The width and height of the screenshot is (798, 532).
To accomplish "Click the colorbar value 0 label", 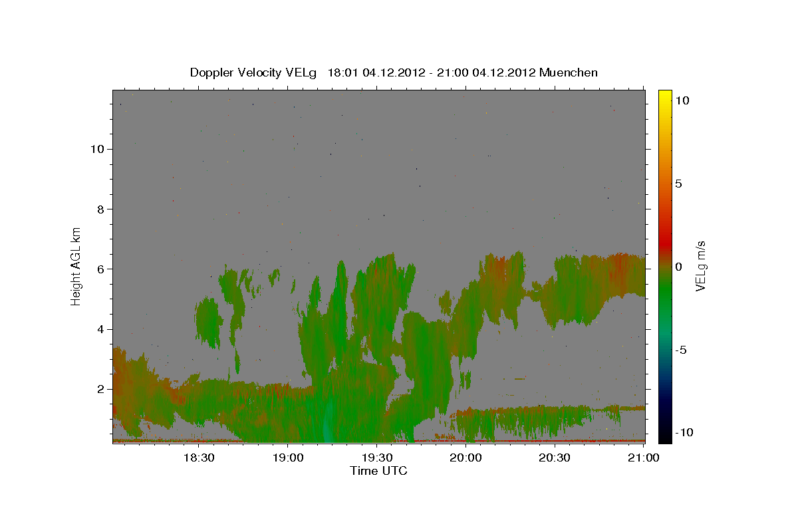I will tap(678, 266).
